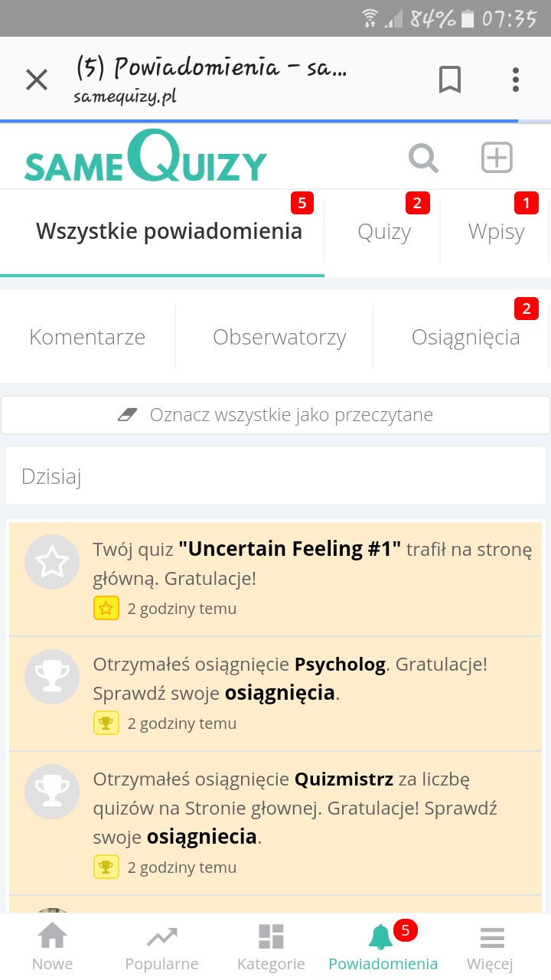Click the SameQuizy logo

tap(145, 158)
